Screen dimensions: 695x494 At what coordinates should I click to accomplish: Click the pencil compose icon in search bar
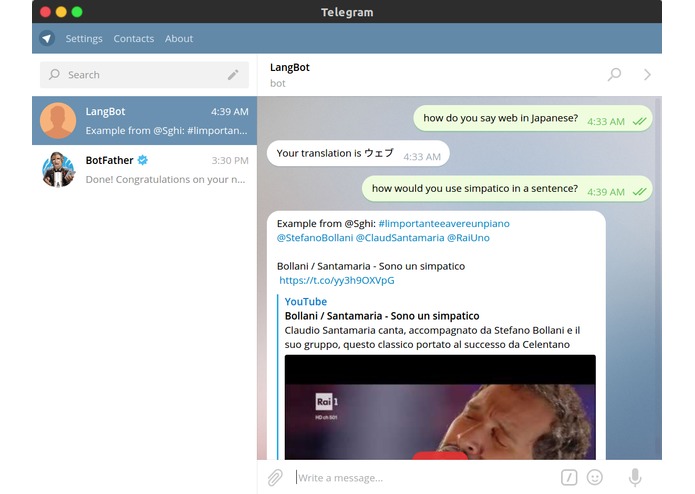(233, 74)
